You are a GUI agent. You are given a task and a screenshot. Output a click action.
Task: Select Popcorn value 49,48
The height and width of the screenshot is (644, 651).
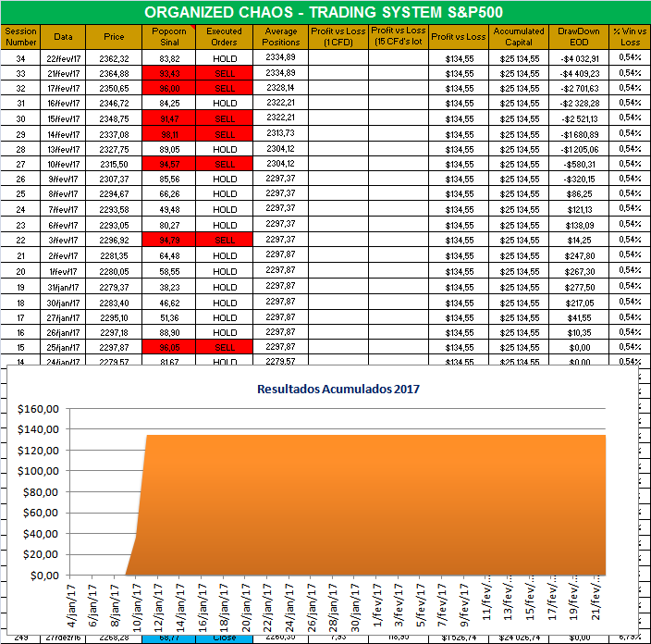click(x=169, y=209)
